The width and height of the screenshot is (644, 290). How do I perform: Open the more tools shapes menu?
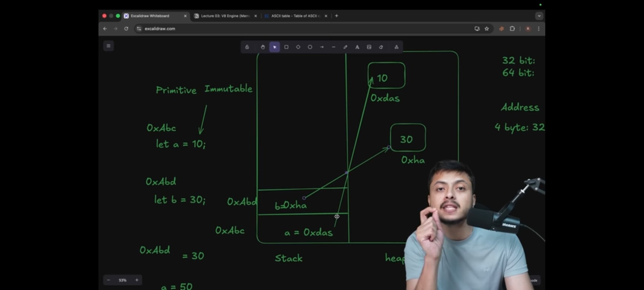(397, 47)
